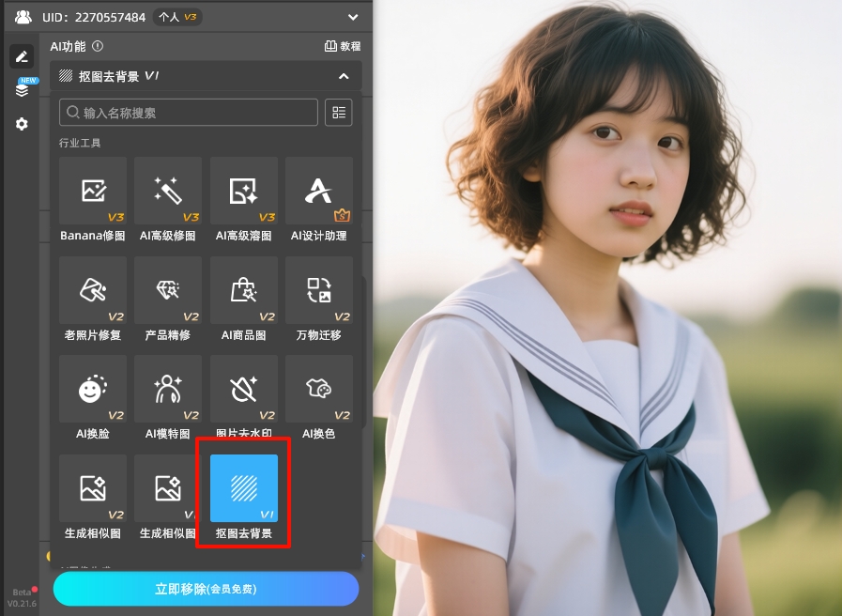Switch to the layers panel with NEW badge
This screenshot has width=842, height=616.
click(21, 90)
